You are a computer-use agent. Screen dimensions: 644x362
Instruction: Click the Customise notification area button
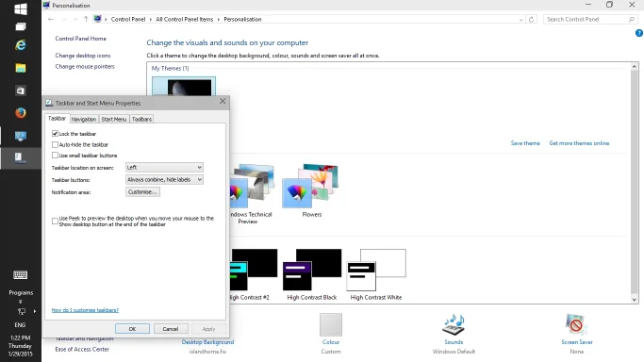tap(142, 192)
